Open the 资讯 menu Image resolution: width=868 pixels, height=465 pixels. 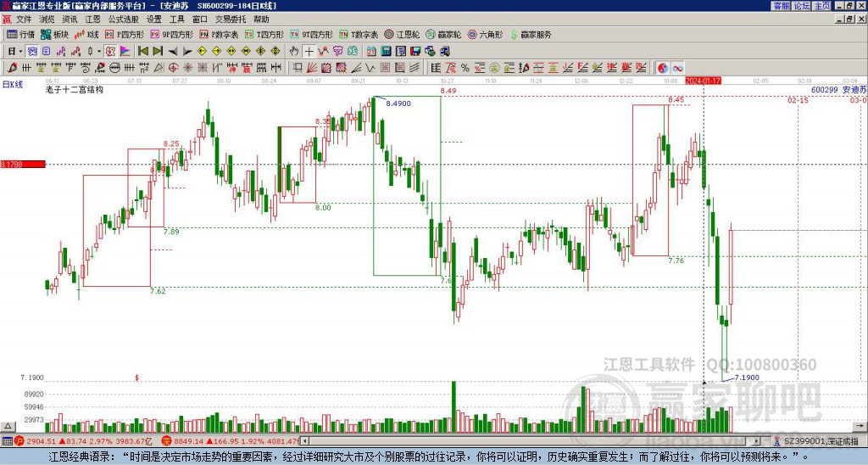tap(70, 20)
